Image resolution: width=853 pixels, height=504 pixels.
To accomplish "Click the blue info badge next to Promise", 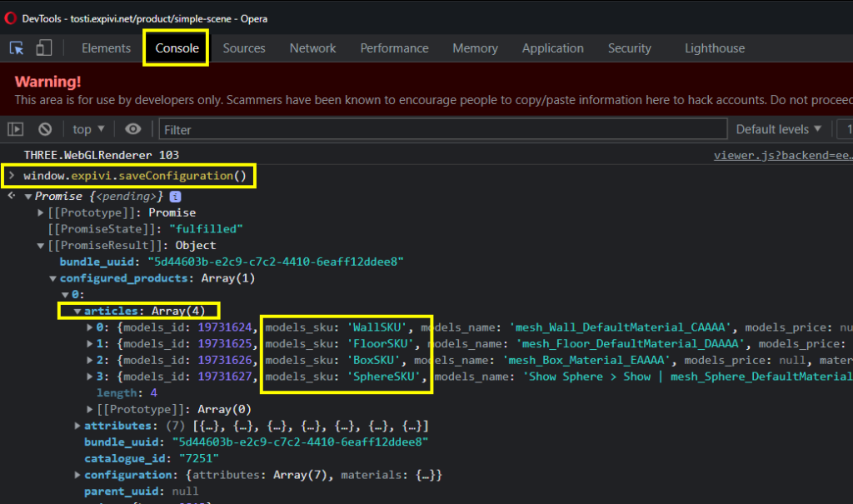I will pyautogui.click(x=173, y=196).
